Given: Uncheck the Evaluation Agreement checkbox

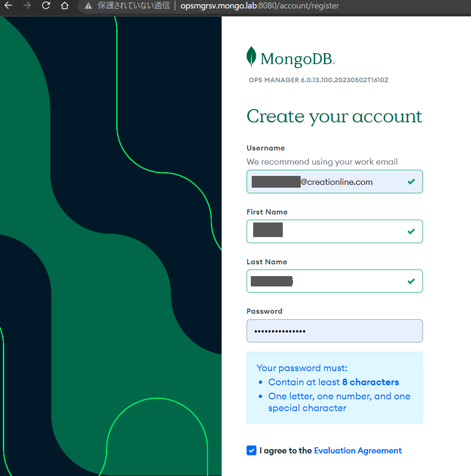Looking at the screenshot, I should 251,451.
